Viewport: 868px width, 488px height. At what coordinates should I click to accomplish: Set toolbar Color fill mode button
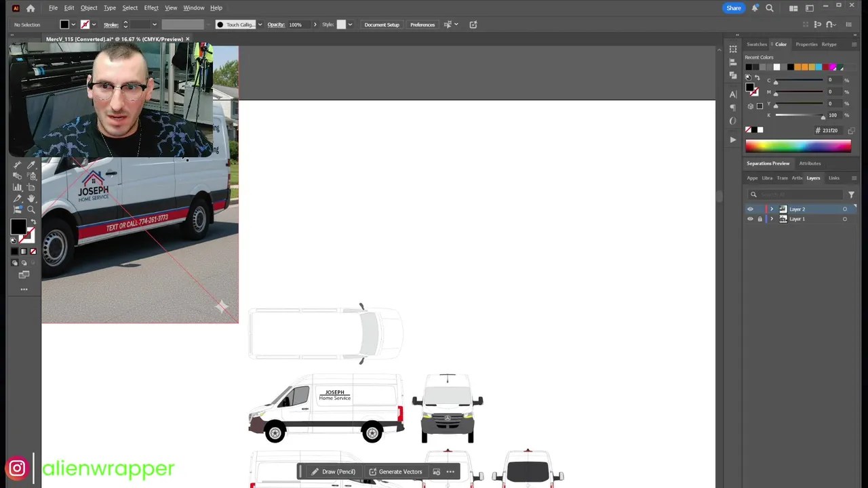(14, 251)
